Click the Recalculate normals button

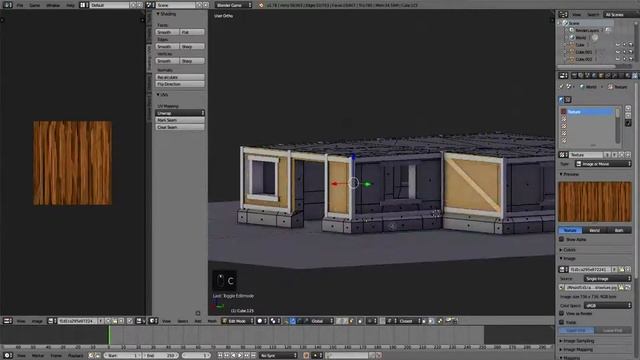(180, 77)
